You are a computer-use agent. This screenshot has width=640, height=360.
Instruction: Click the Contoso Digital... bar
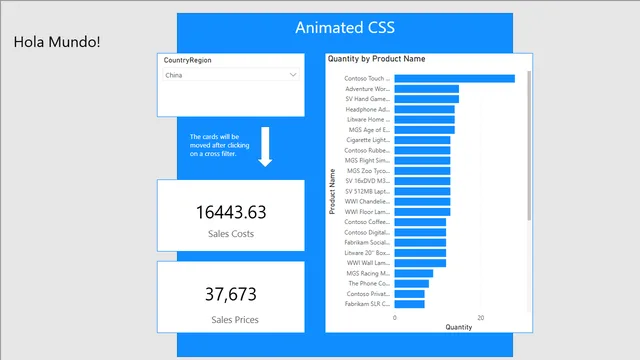(x=420, y=232)
